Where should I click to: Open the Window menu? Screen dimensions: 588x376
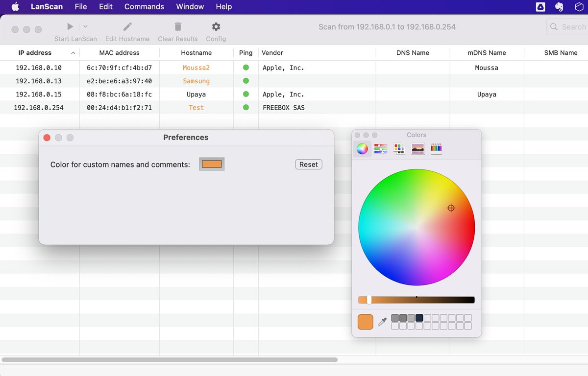pos(190,6)
